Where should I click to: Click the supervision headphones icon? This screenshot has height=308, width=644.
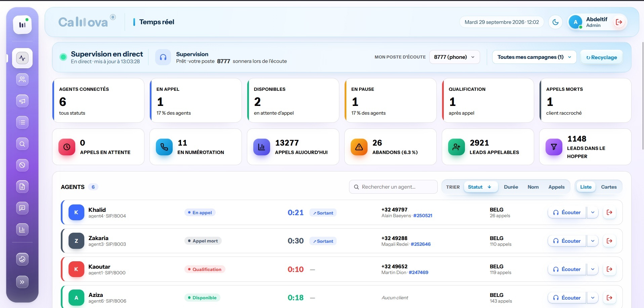point(163,57)
